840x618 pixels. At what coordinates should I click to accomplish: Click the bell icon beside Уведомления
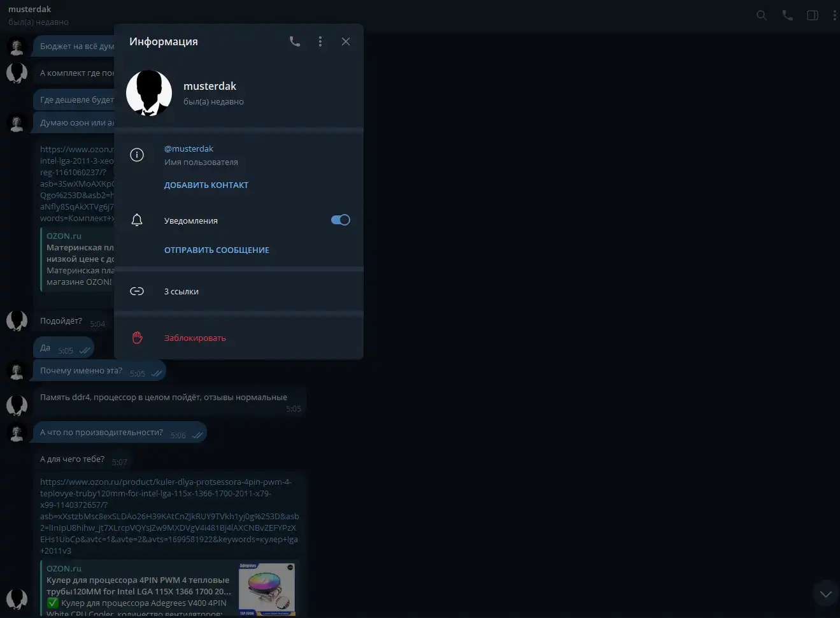coord(137,220)
